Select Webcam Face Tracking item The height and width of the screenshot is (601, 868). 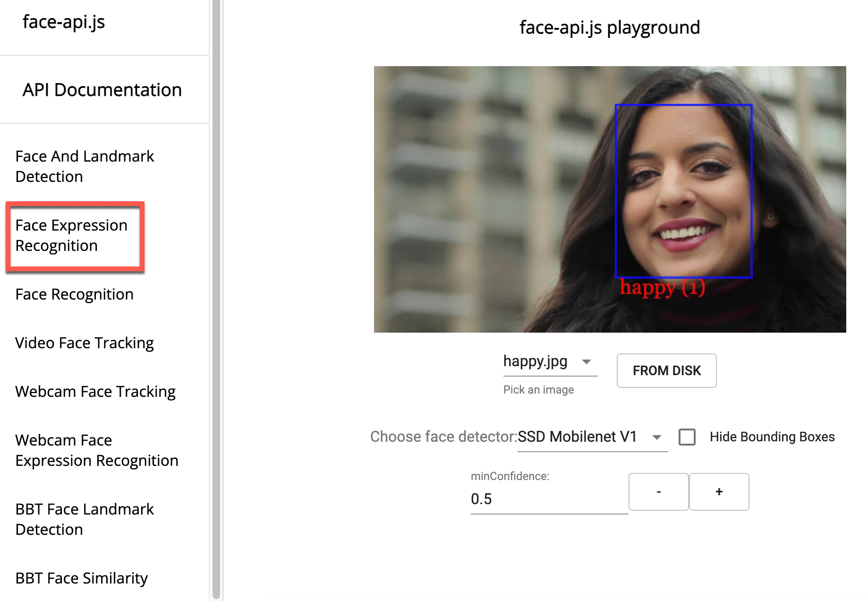(x=95, y=392)
